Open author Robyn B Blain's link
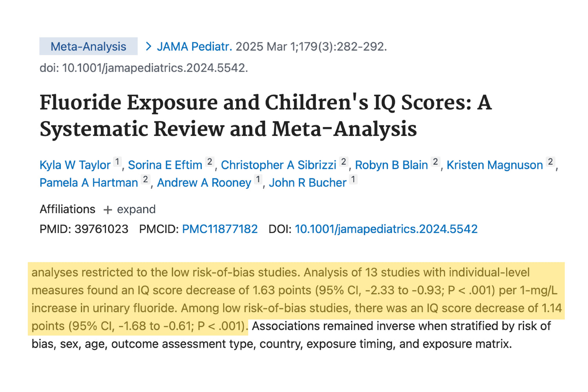The image size is (588, 392). 391,165
